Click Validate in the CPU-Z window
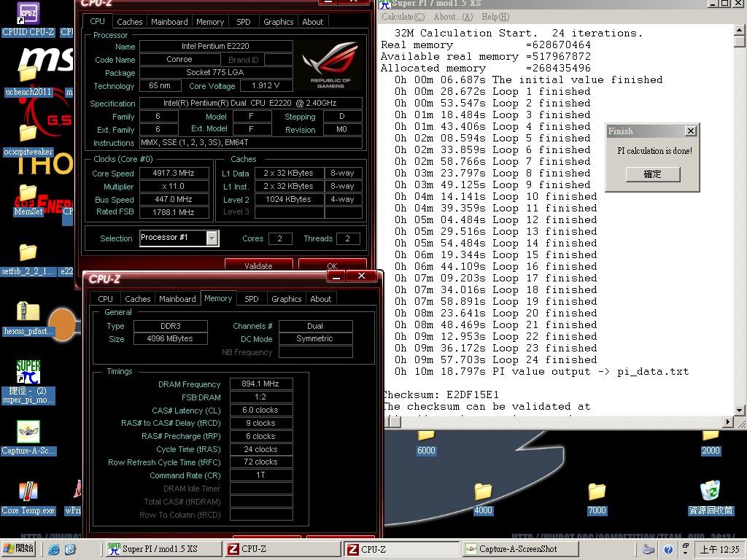 pyautogui.click(x=259, y=265)
